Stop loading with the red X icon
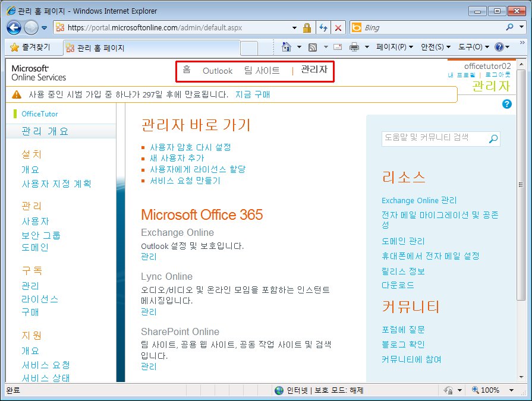The width and height of the screenshot is (532, 401). pyautogui.click(x=338, y=28)
